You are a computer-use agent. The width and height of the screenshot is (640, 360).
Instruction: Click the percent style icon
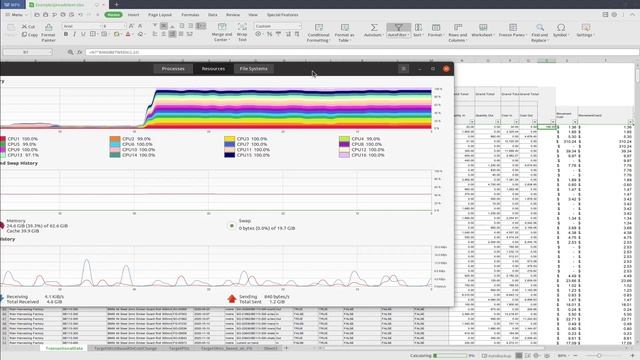point(269,34)
